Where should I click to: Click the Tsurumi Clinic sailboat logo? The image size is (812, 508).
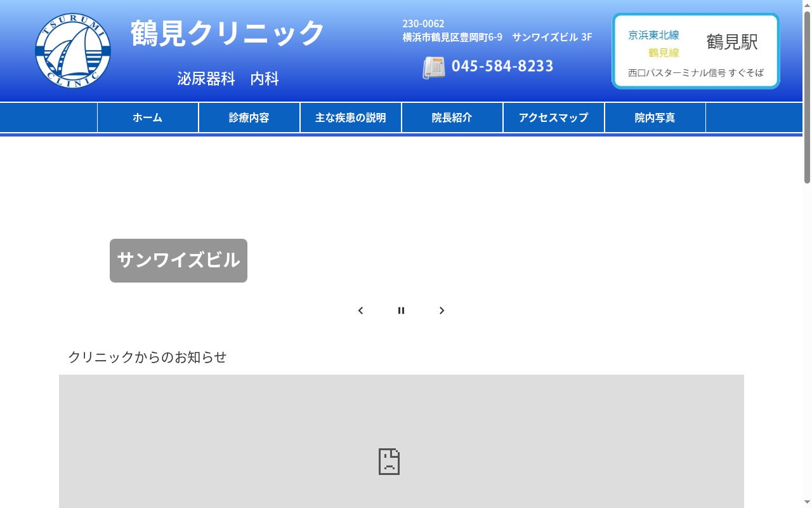pyautogui.click(x=73, y=50)
